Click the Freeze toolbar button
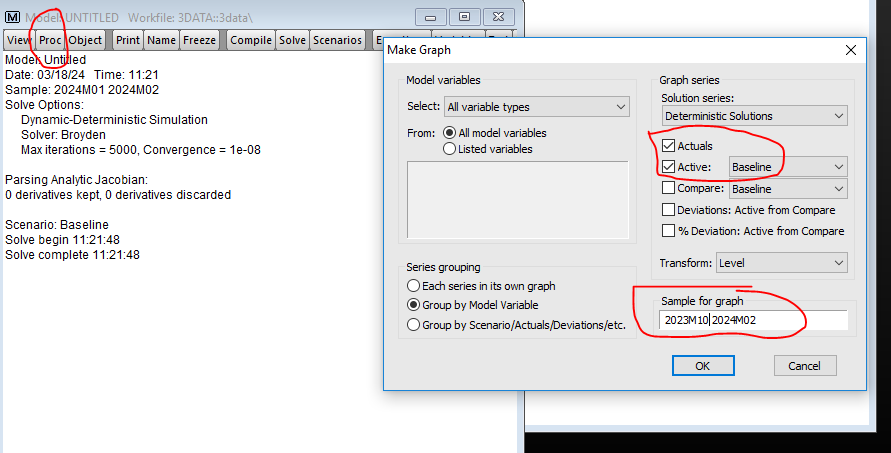 pyautogui.click(x=199, y=40)
